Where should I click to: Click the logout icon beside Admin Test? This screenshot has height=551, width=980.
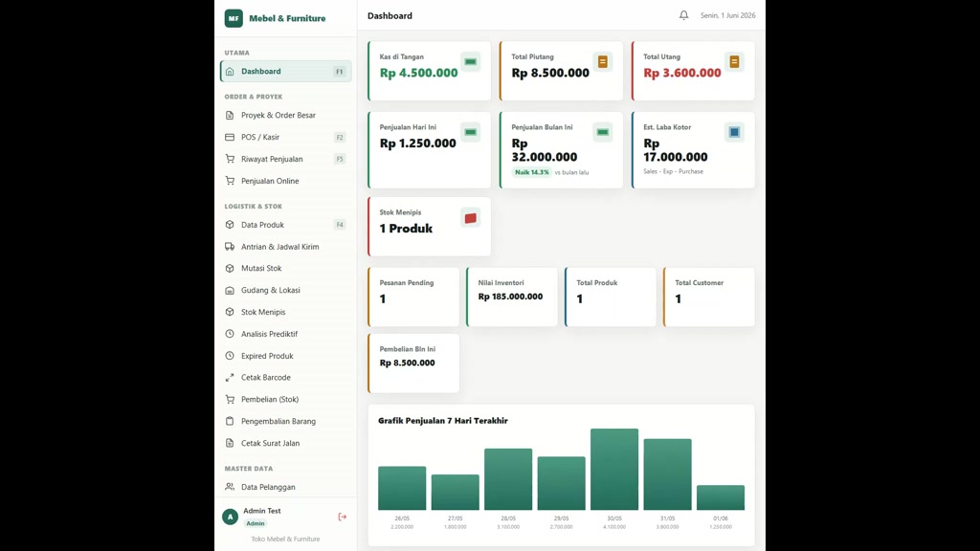pyautogui.click(x=342, y=517)
